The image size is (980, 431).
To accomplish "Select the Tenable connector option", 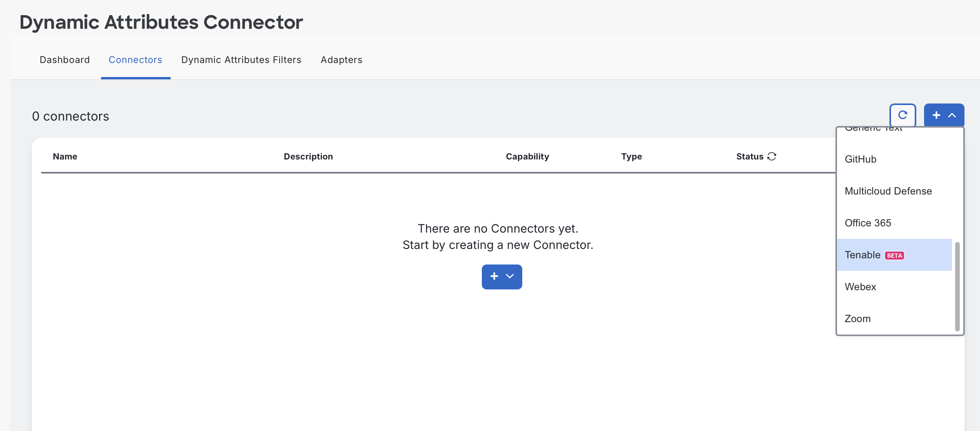I will coord(862,255).
